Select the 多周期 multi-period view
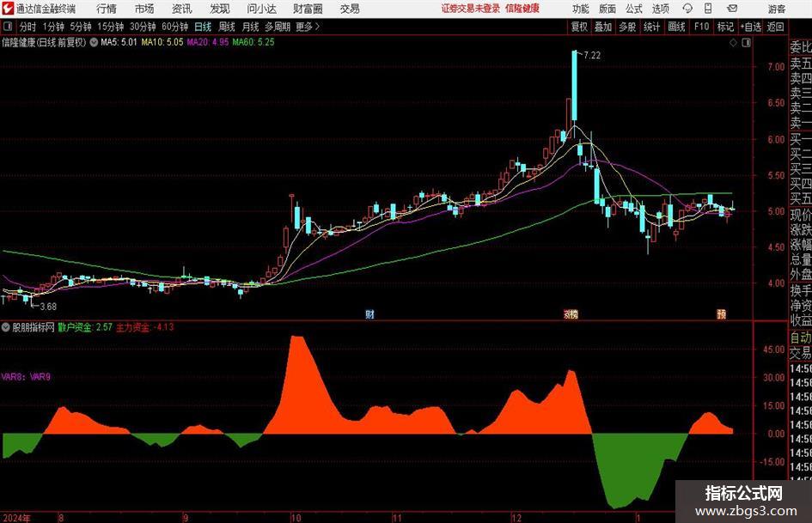Image resolution: width=812 pixels, height=523 pixels. [278, 27]
